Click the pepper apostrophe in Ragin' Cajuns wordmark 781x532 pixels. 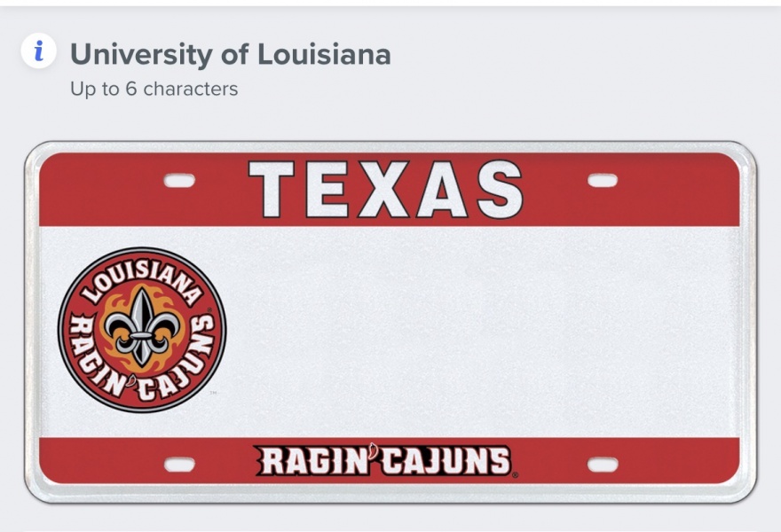point(374,455)
